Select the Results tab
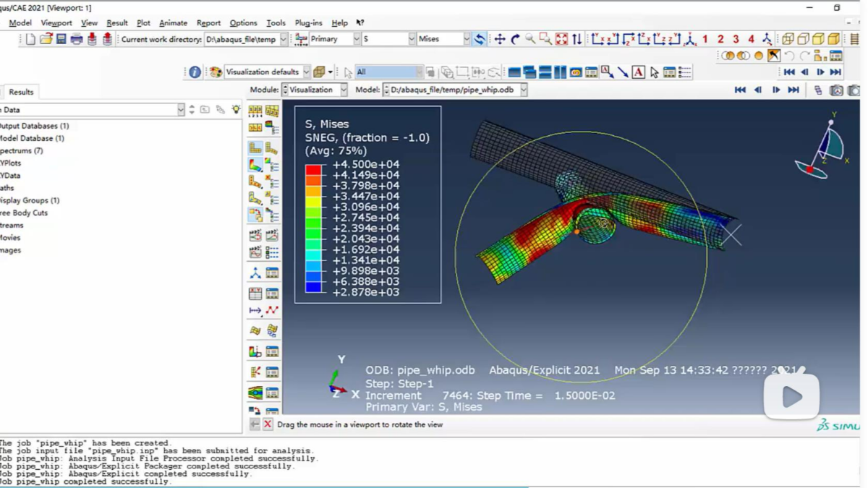 pyautogui.click(x=21, y=92)
